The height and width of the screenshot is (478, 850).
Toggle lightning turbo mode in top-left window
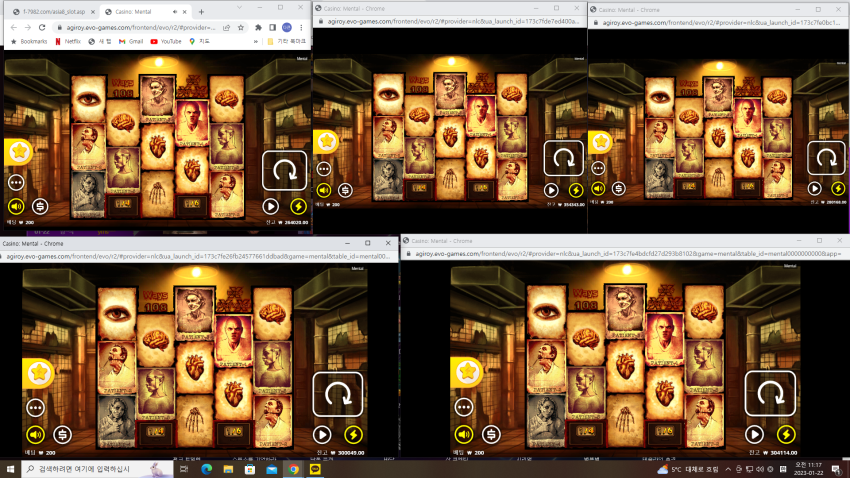coord(298,206)
